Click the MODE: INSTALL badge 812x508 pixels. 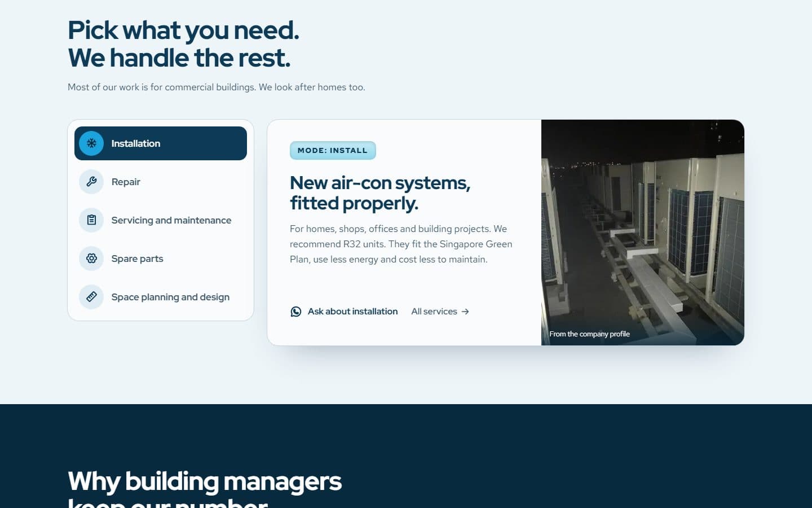333,150
